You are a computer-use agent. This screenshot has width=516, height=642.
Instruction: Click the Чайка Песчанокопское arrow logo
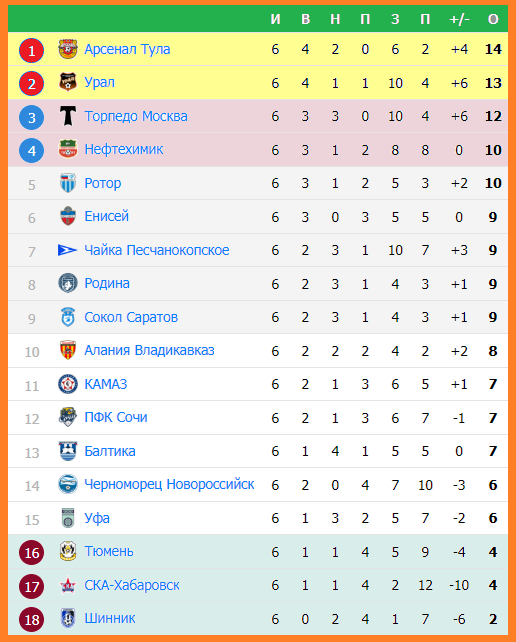(x=68, y=250)
